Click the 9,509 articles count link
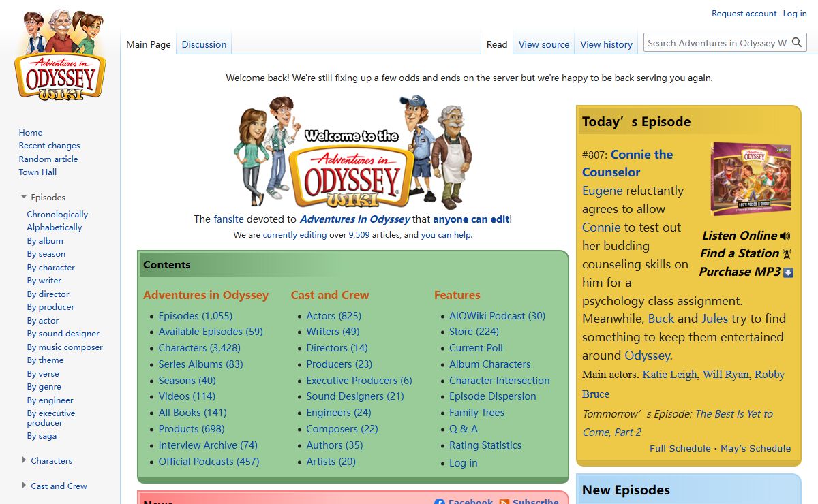This screenshot has height=504, width=818. tap(359, 235)
